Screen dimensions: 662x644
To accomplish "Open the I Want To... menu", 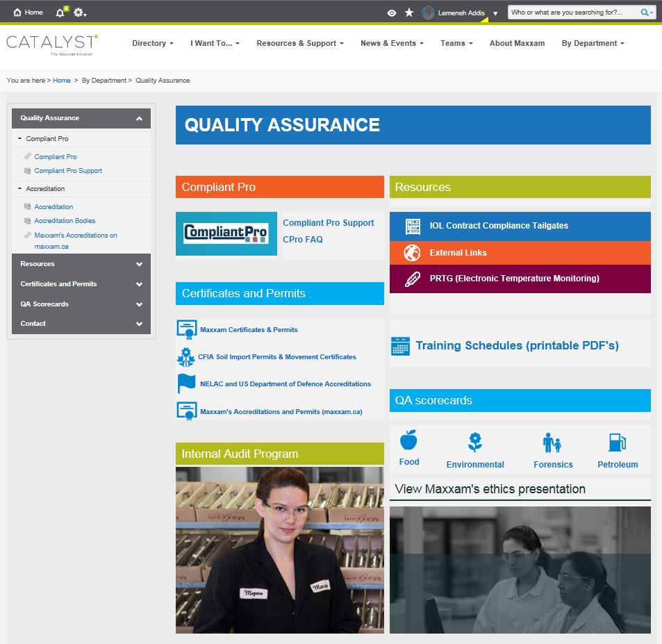I will pyautogui.click(x=215, y=43).
